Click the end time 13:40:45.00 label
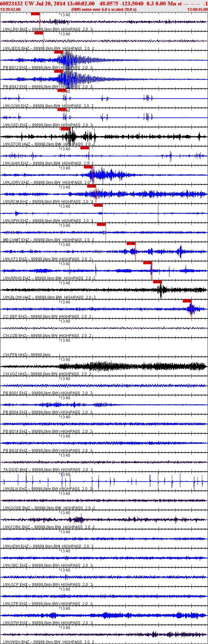 tap(197, 10)
